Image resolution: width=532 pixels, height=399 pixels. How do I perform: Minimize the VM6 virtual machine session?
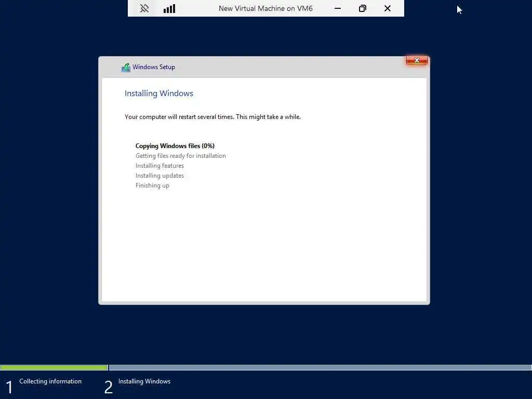pos(338,8)
